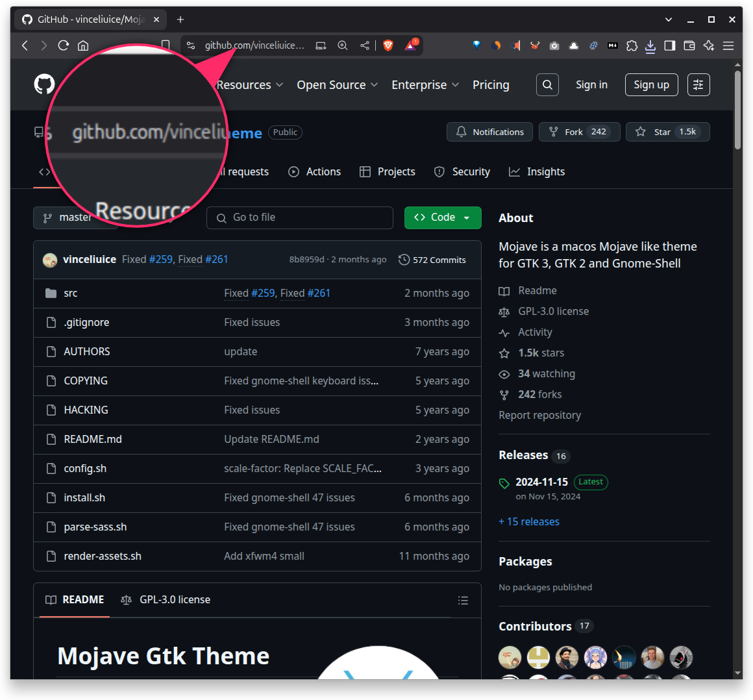
Task: Open the 2024-11-15 latest release
Action: pyautogui.click(x=541, y=482)
